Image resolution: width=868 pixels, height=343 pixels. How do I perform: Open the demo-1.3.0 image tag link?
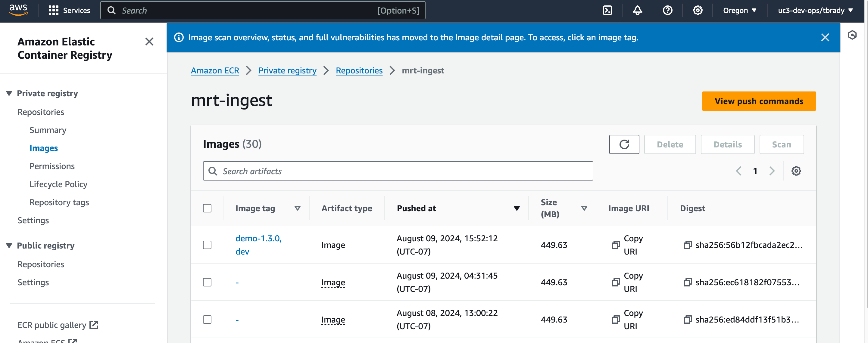point(258,239)
